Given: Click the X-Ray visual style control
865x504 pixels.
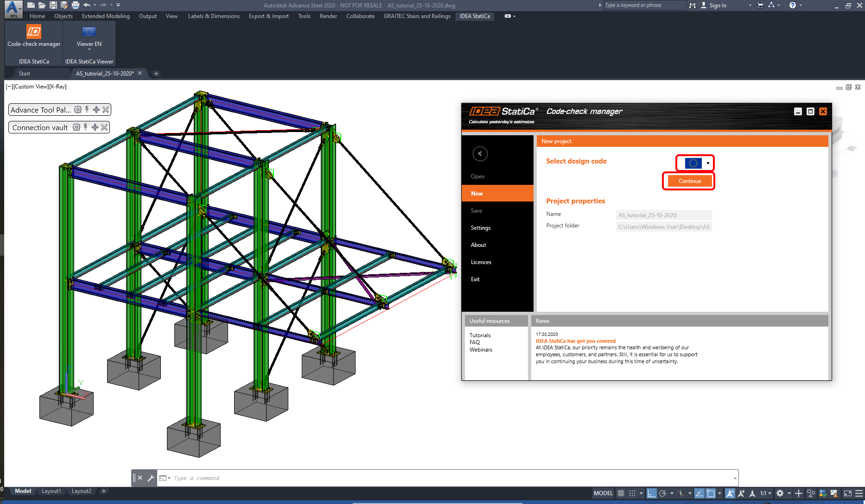Looking at the screenshot, I should click(58, 87).
